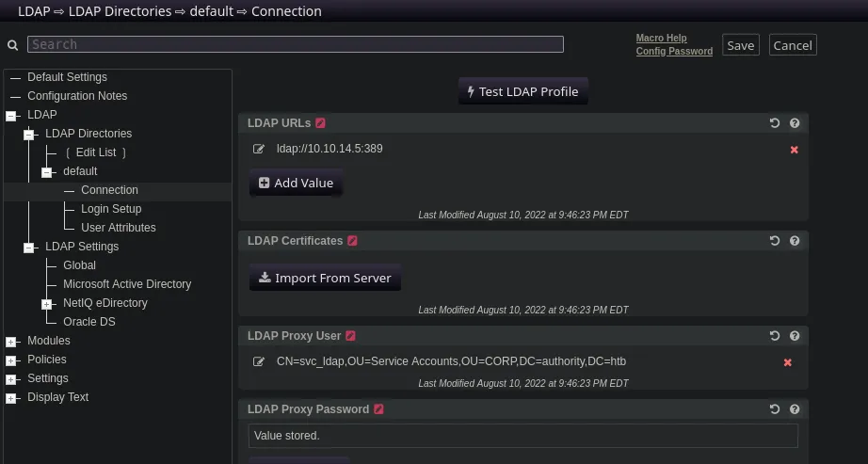This screenshot has height=464, width=868.
Task: Expand the NetIQ eDirectory node
Action: click(x=47, y=304)
